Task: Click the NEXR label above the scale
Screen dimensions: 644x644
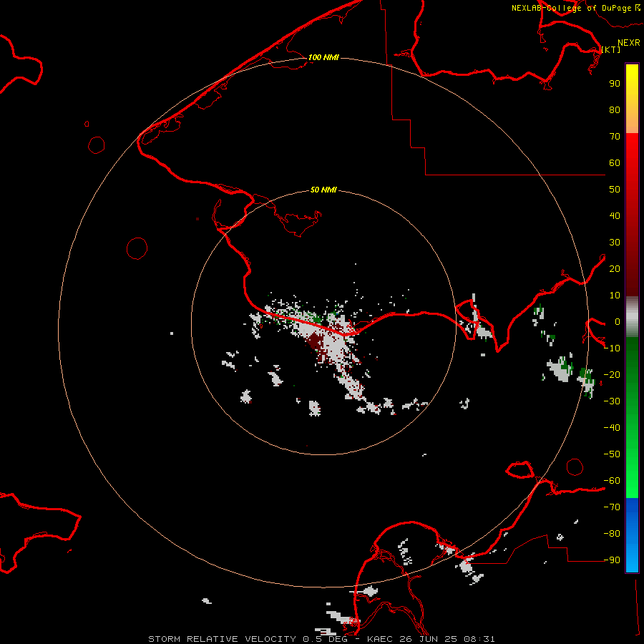Action: [x=628, y=43]
